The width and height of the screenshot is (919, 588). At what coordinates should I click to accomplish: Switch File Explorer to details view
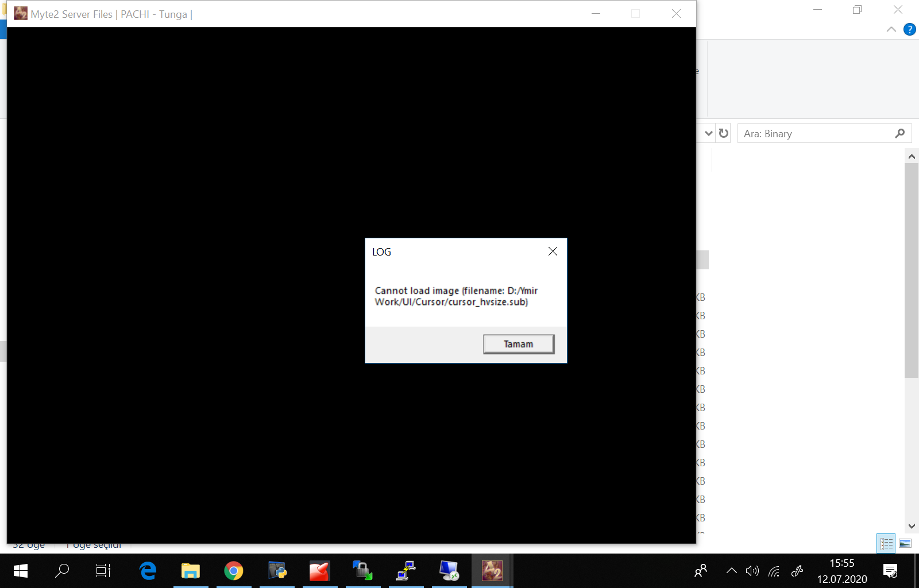pos(886,543)
